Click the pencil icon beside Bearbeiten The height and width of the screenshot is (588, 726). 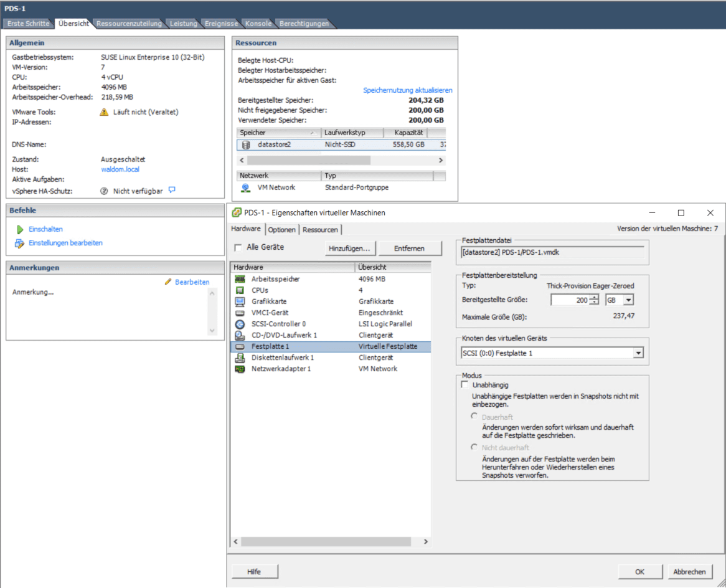tap(168, 282)
